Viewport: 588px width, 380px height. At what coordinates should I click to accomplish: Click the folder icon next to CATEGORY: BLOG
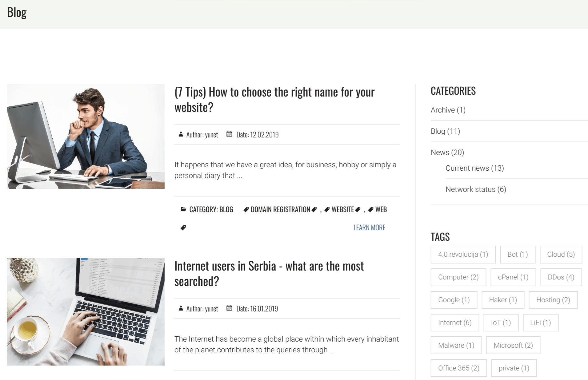pyautogui.click(x=183, y=209)
